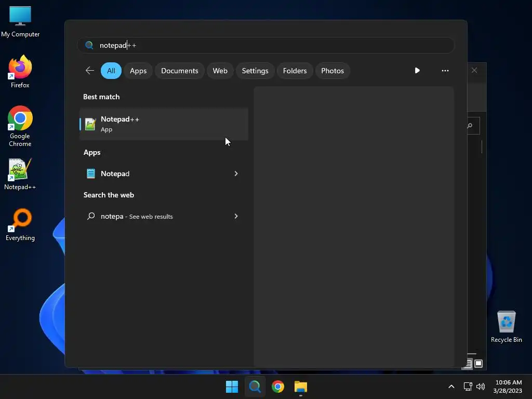Image resolution: width=532 pixels, height=399 pixels.
Task: Click the search text field containing notepad++
Action: [x=265, y=45]
